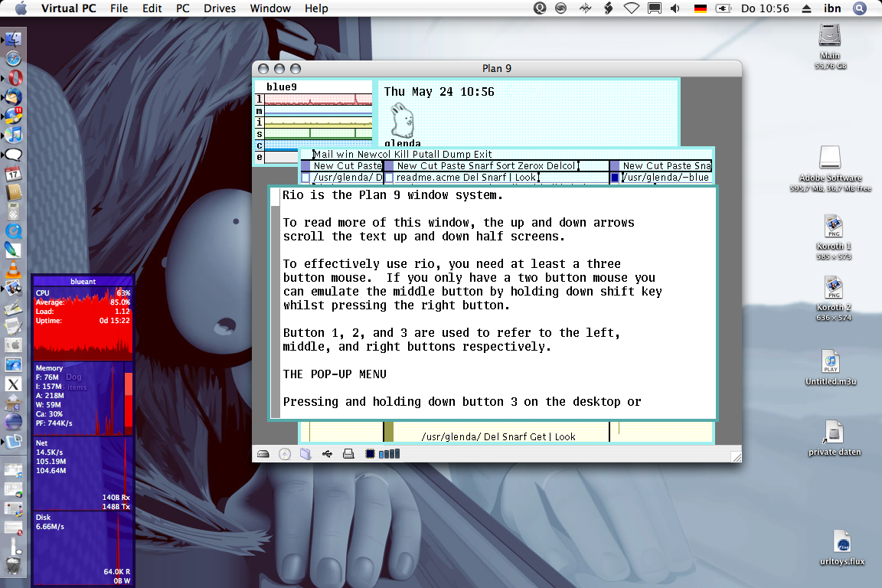Toggle the dark blue box beside /usr/glenda/-blue
882x588 pixels.
tap(615, 178)
